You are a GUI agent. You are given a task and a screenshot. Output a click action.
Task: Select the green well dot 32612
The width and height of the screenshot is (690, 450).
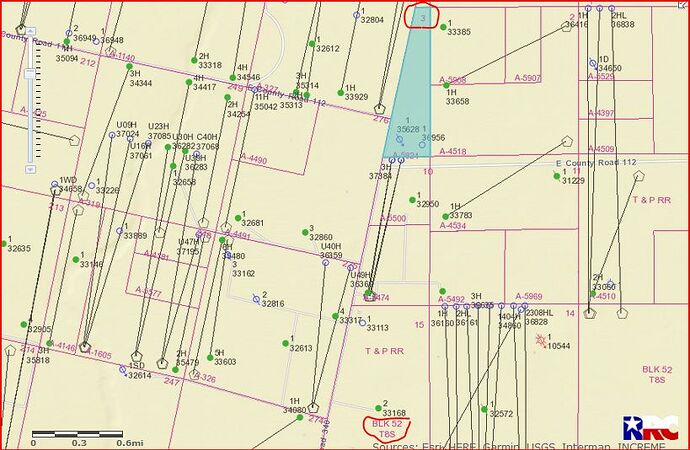312,44
